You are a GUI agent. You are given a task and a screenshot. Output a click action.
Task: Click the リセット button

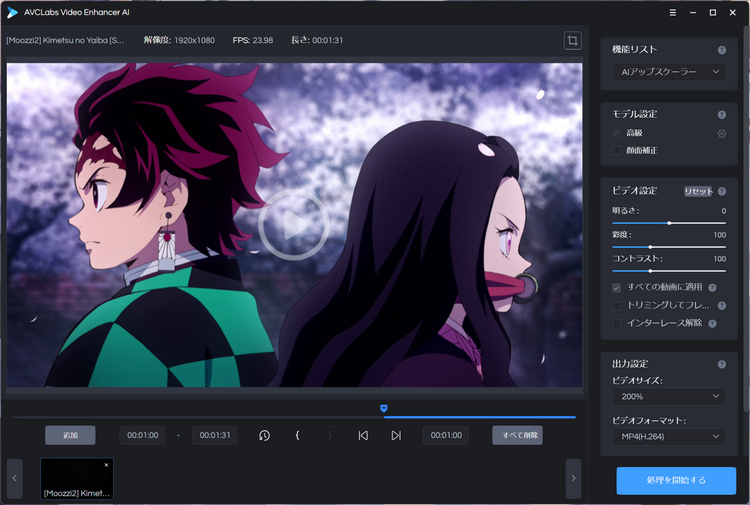[698, 191]
